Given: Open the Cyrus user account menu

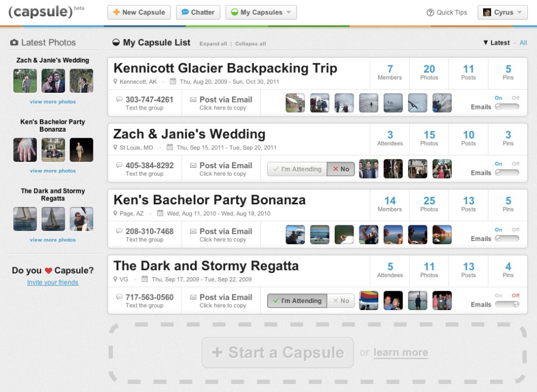Looking at the screenshot, I should (502, 12).
